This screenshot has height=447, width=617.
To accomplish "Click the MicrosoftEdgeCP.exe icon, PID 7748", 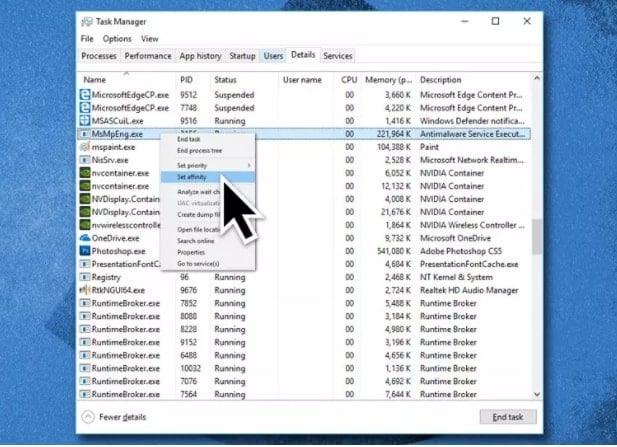I will click(x=85, y=108).
